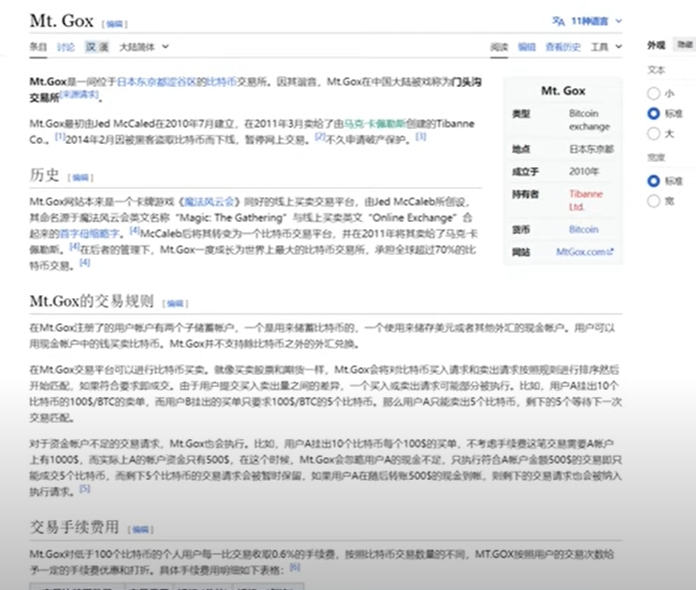Open the 魔法风云会 link
This screenshot has height=590, width=696.
tap(209, 202)
